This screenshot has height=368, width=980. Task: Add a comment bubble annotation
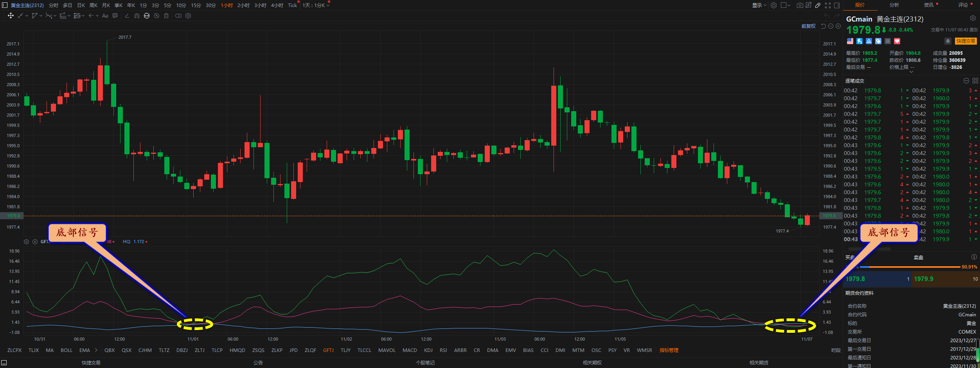[115, 16]
